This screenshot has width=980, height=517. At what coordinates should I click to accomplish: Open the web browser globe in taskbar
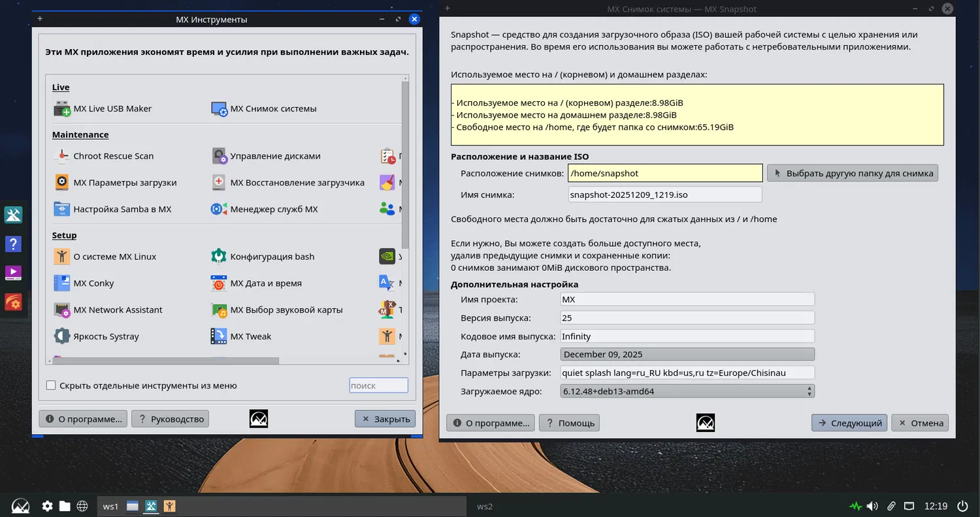82,506
